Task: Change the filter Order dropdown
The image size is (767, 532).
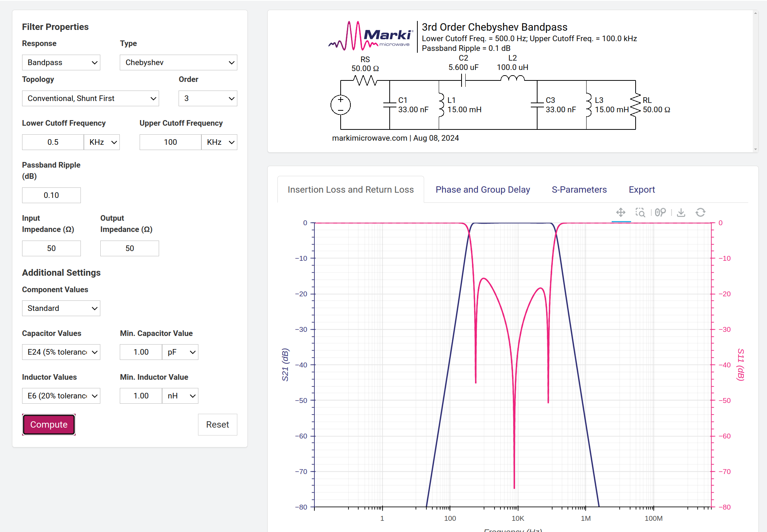Action: tap(207, 98)
